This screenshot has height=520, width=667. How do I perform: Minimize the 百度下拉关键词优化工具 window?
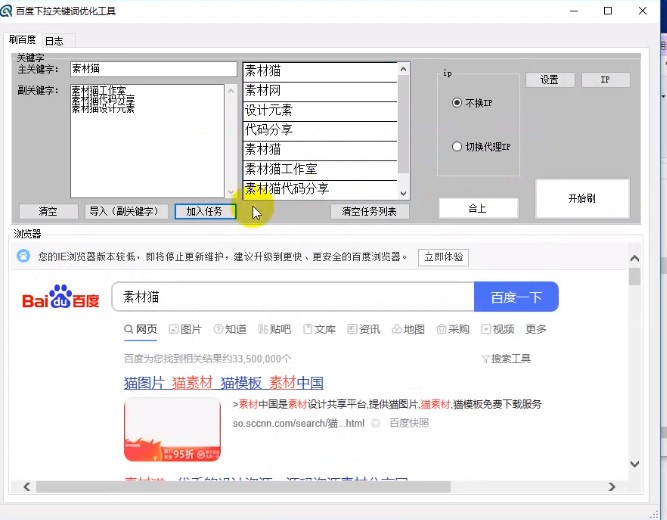click(574, 11)
